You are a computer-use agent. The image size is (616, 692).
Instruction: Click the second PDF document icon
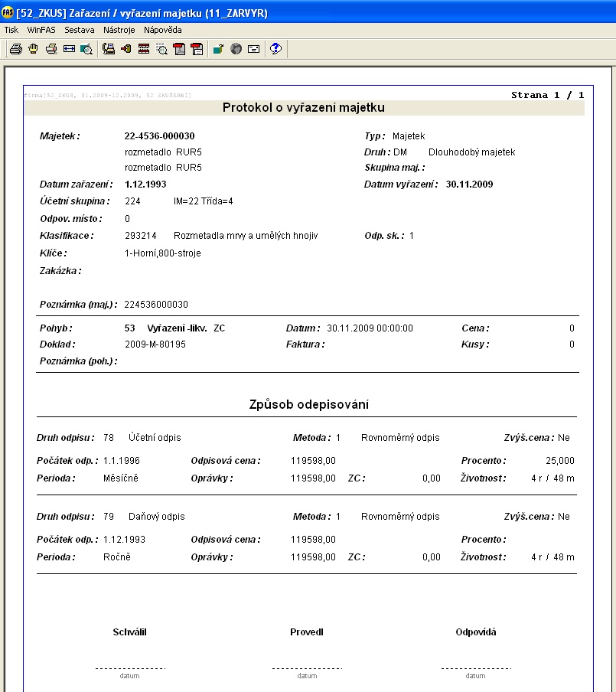(197, 49)
